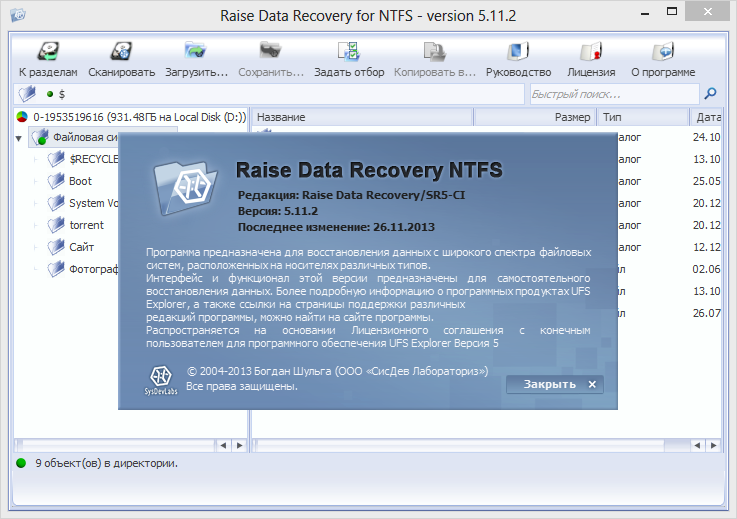This screenshot has height=519, width=737.
Task: Maximize the Raise Data Recovery window
Action: [x=672, y=12]
